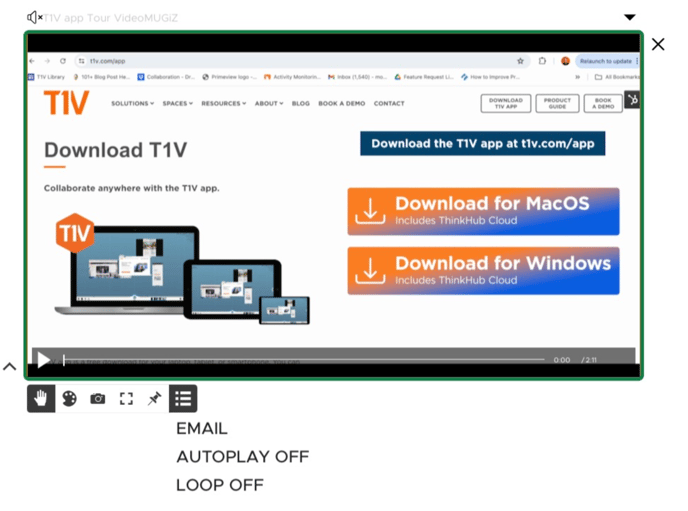Open BOOK A DEMO nav link

[342, 104]
